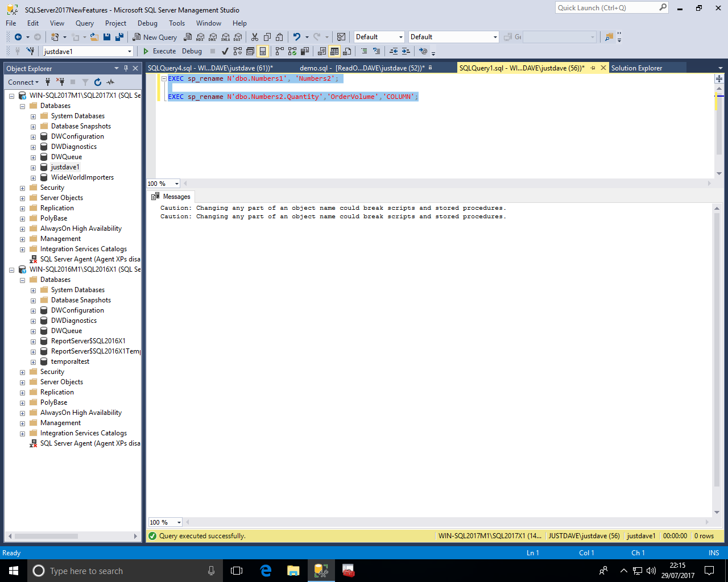Screen dimensions: 728x582
Task: Open the Query menu
Action: [x=84, y=23]
